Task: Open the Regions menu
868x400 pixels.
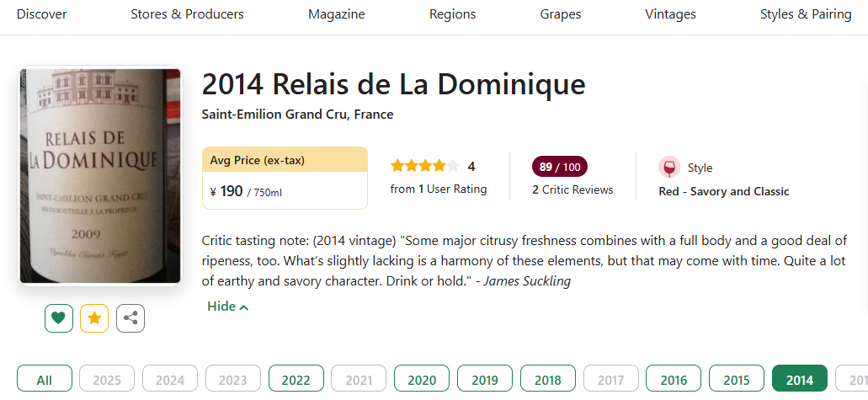Action: pyautogui.click(x=452, y=14)
